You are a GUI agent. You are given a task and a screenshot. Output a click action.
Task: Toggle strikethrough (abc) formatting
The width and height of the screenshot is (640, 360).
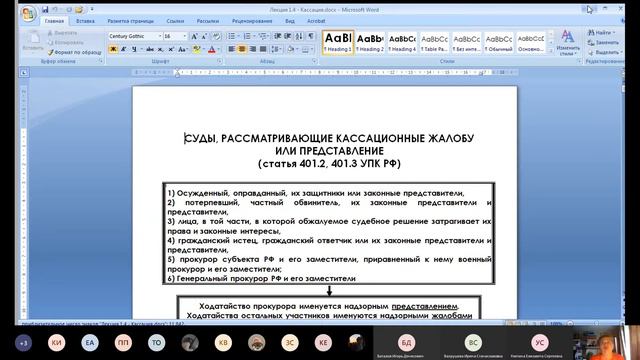click(150, 49)
